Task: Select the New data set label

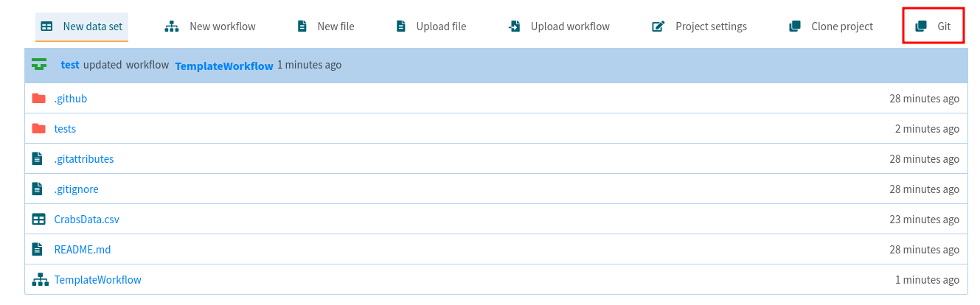Action: click(91, 27)
